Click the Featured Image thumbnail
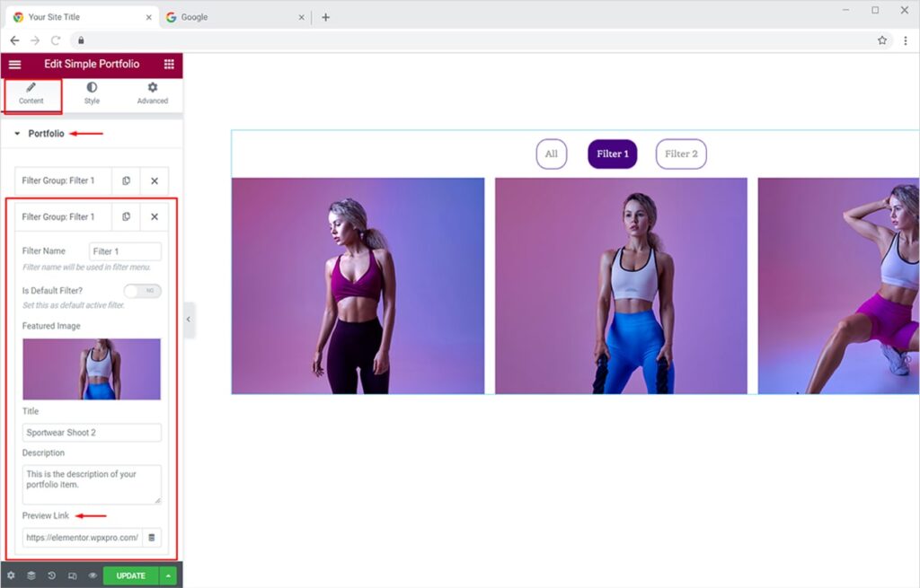The height and width of the screenshot is (588, 920). pos(92,369)
